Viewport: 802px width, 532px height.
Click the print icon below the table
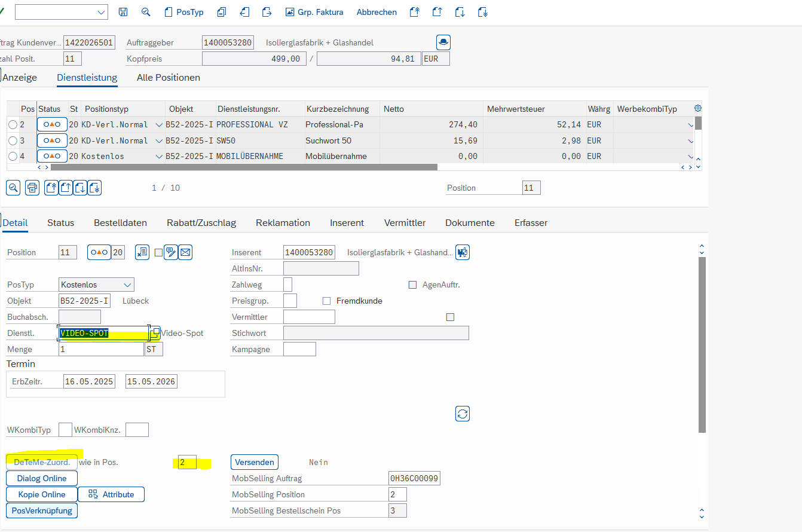(x=32, y=188)
